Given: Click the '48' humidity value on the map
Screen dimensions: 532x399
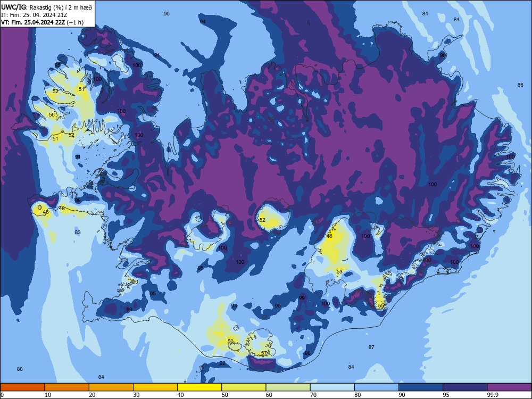Looking at the screenshot, I should pyautogui.click(x=62, y=209).
